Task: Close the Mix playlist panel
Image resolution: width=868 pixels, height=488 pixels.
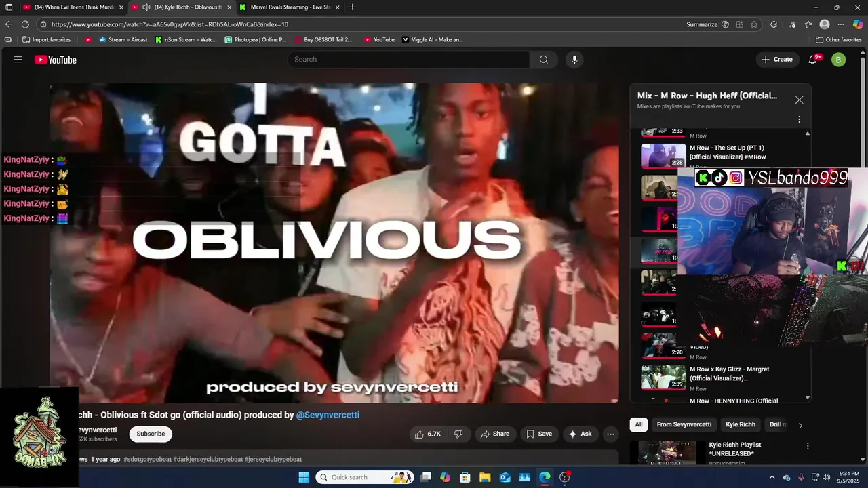Action: tap(799, 100)
